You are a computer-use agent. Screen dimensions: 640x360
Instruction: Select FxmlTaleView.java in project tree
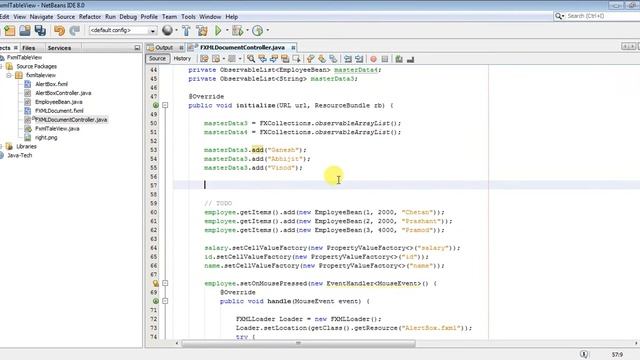pyautogui.click(x=57, y=129)
